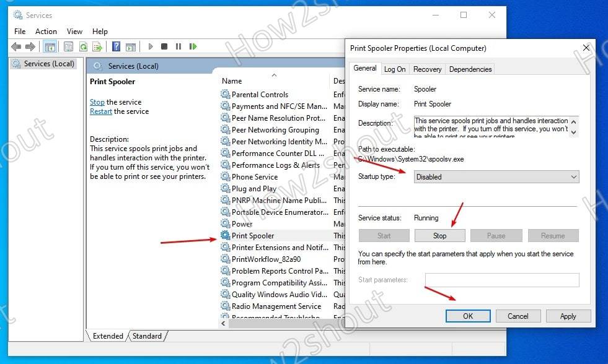Click the Description box scroll-down arrow
This screenshot has width=608, height=364.
pyautogui.click(x=573, y=132)
